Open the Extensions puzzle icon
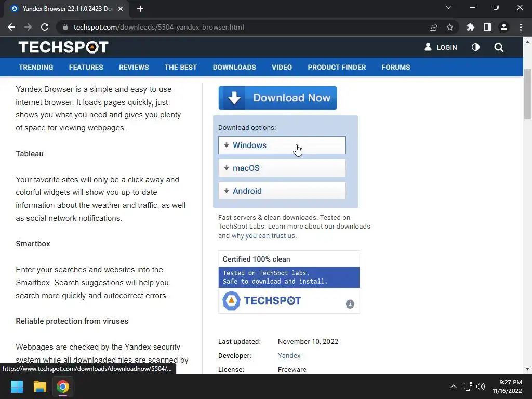 click(x=470, y=27)
